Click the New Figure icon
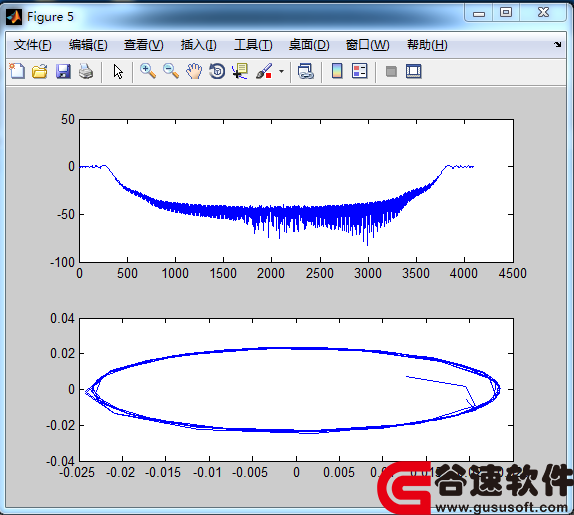This screenshot has width=574, height=515. (17, 71)
